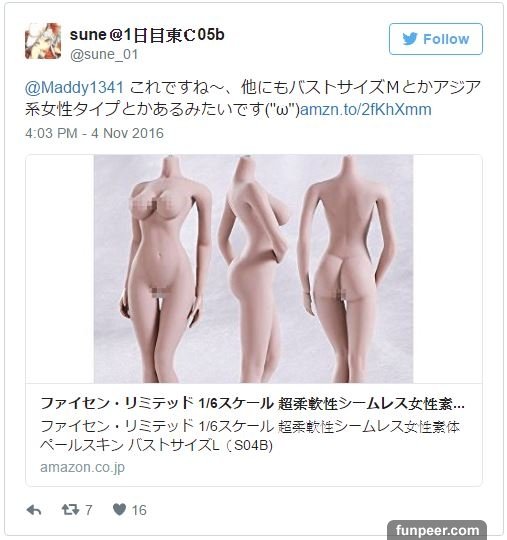Like the tweet with the heart icon

pyautogui.click(x=120, y=509)
